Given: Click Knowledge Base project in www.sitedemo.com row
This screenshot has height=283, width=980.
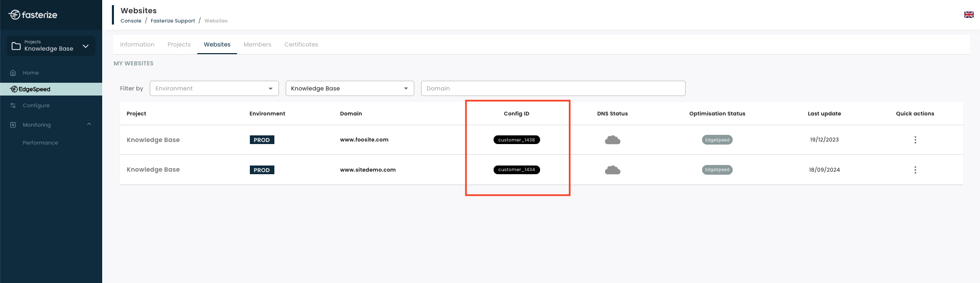Looking at the screenshot, I should tap(153, 170).
